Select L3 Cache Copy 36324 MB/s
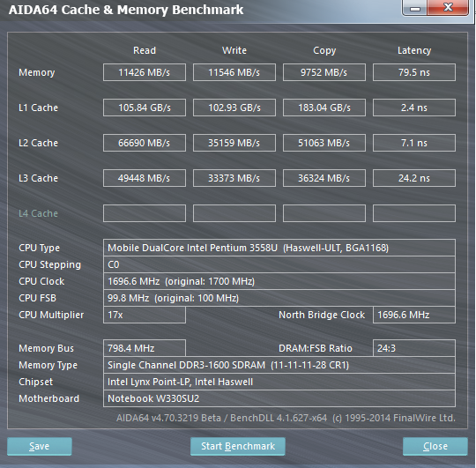 point(324,178)
